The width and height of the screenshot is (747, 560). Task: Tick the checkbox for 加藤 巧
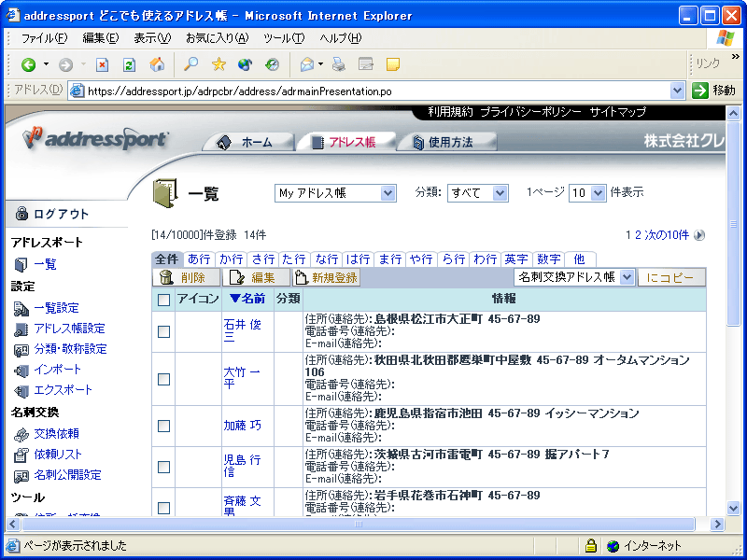164,426
